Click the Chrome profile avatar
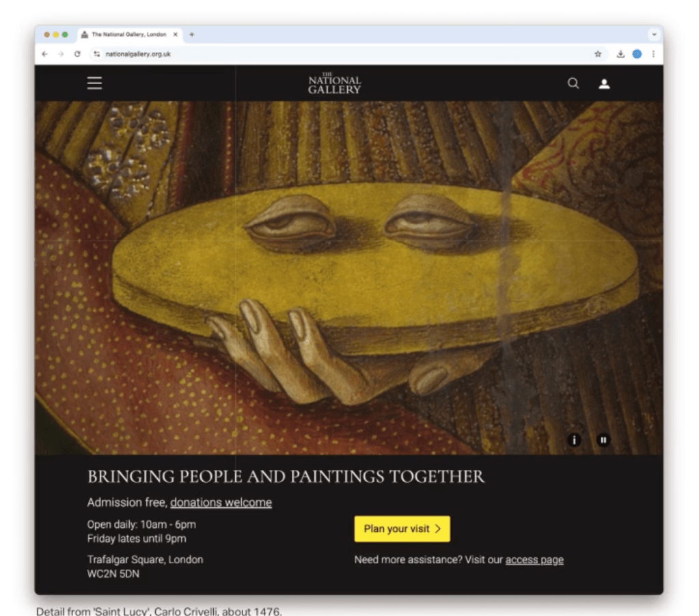This screenshot has height=616, width=699. tap(637, 54)
